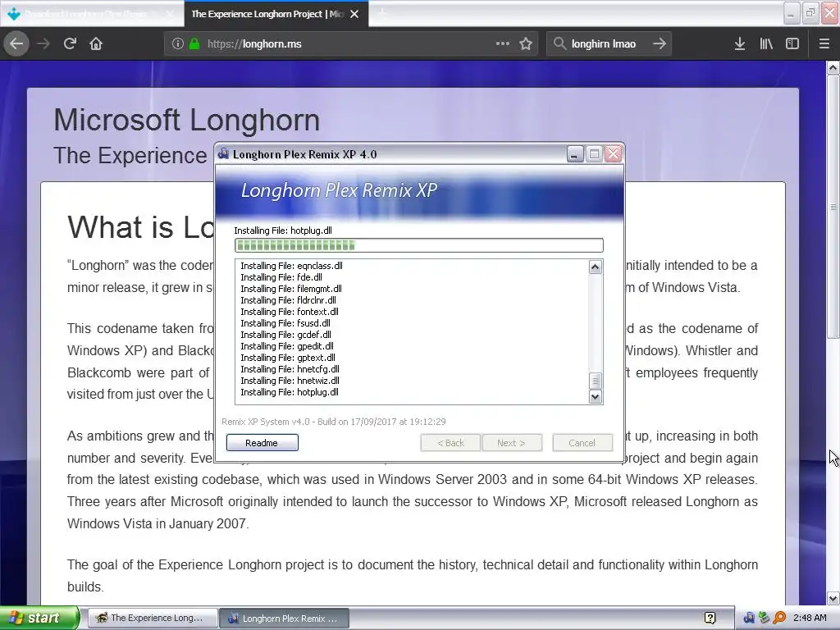Click the installer title bar app icon
The image size is (840, 630).
223,153
